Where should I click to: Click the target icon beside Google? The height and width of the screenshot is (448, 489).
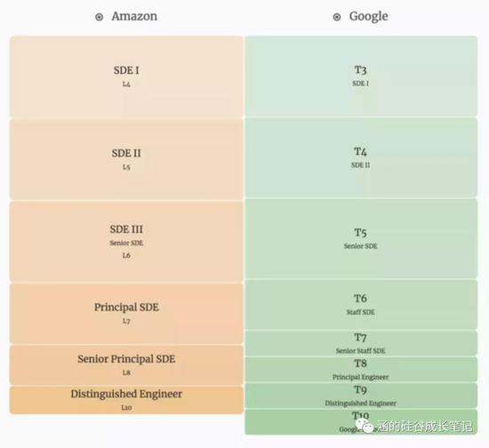(337, 17)
